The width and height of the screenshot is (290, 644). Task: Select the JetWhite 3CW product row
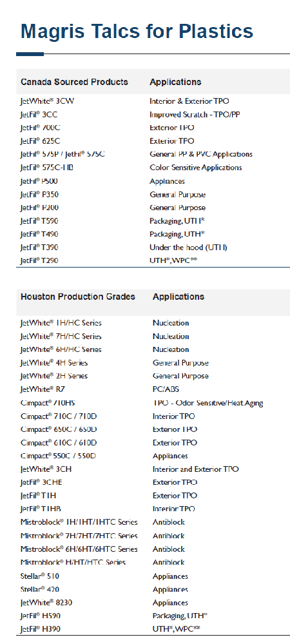[153, 101]
